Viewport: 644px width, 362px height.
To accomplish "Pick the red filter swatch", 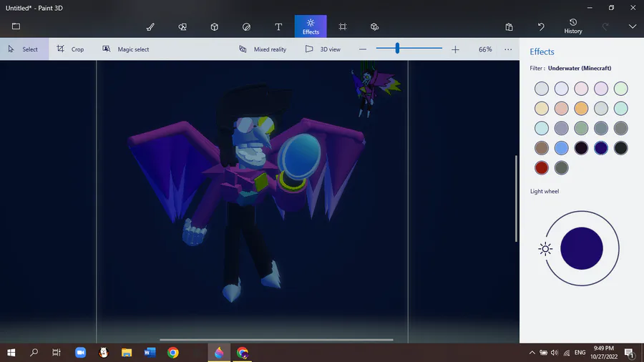I will pyautogui.click(x=542, y=167).
